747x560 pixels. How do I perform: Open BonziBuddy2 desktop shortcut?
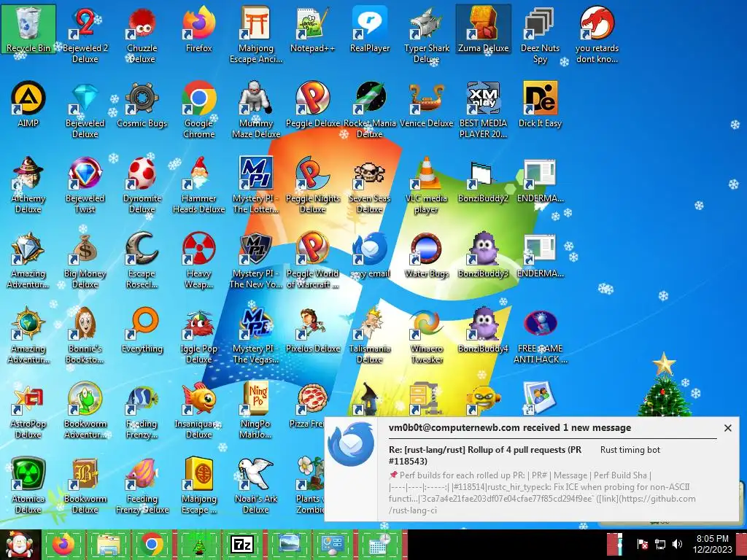click(483, 180)
